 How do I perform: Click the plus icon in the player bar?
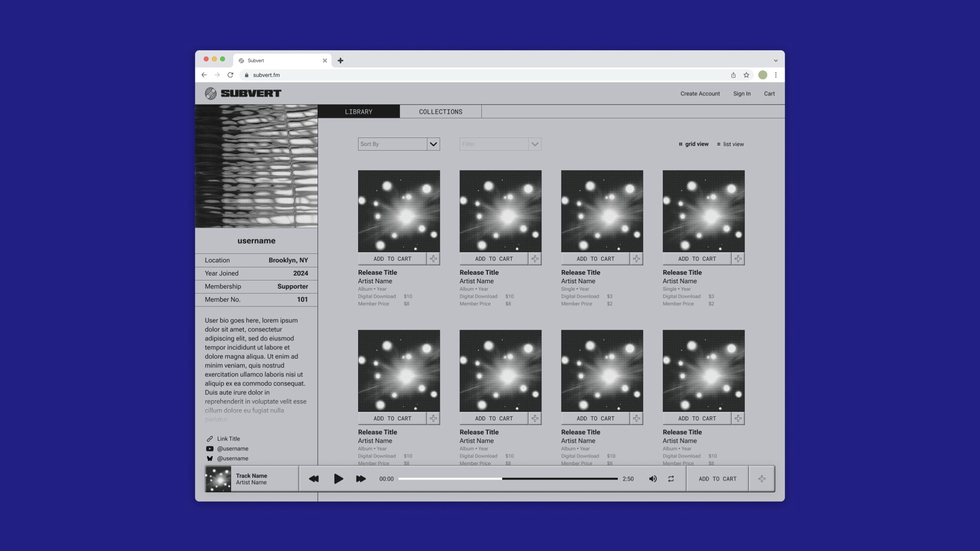[x=761, y=479]
